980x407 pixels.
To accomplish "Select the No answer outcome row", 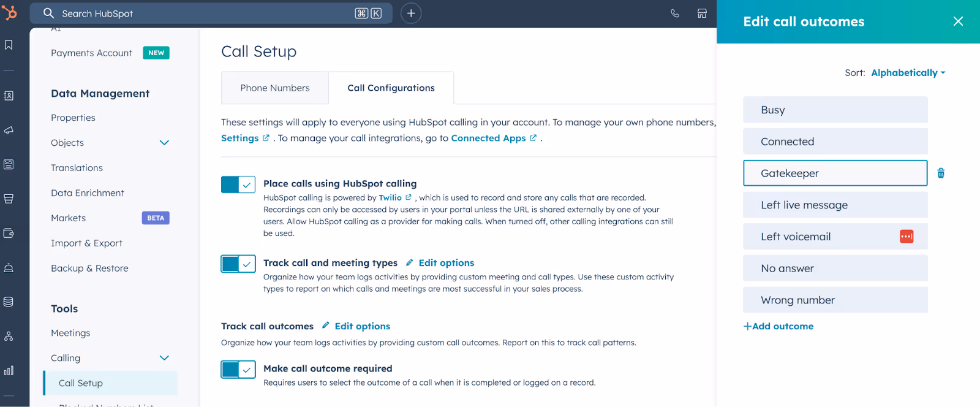I will pyautogui.click(x=835, y=268).
